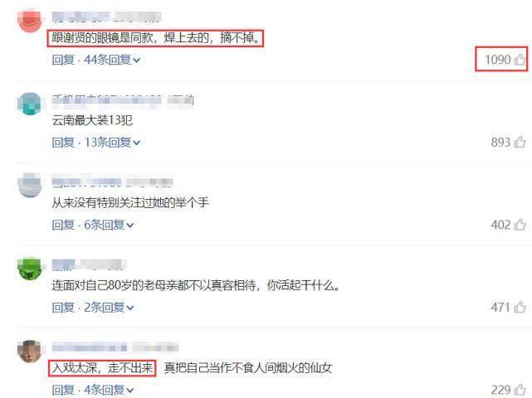Viewport: 532px width, 398px height.
Task: Expand the 44条回复 replies
Action: point(112,60)
